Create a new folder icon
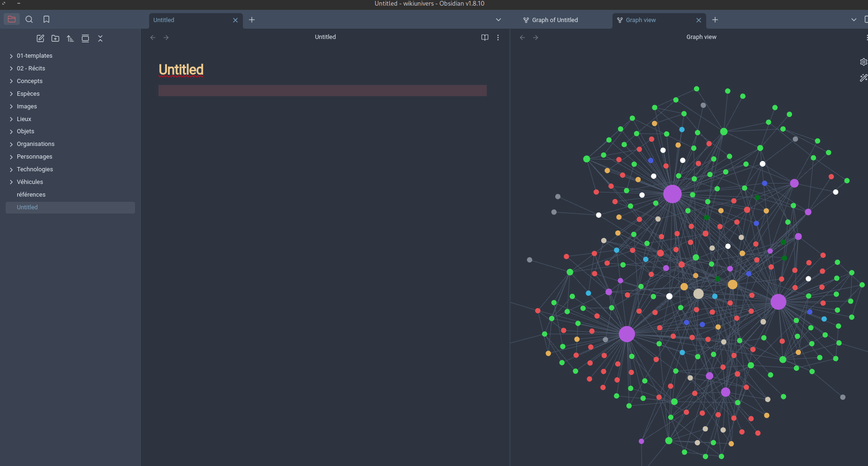The height and width of the screenshot is (466, 868). click(x=55, y=38)
